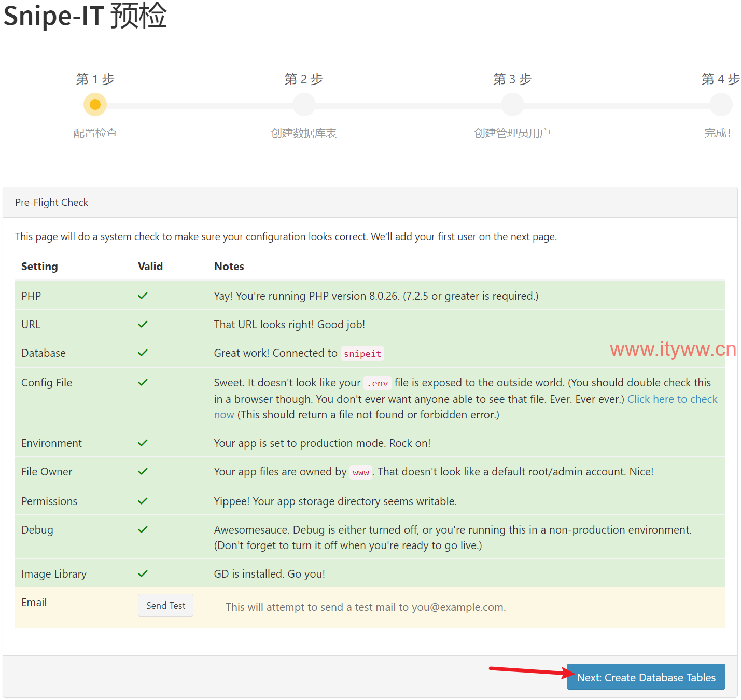Click the 'GD is installed. Go you!' note
741x700 pixels.
[270, 574]
